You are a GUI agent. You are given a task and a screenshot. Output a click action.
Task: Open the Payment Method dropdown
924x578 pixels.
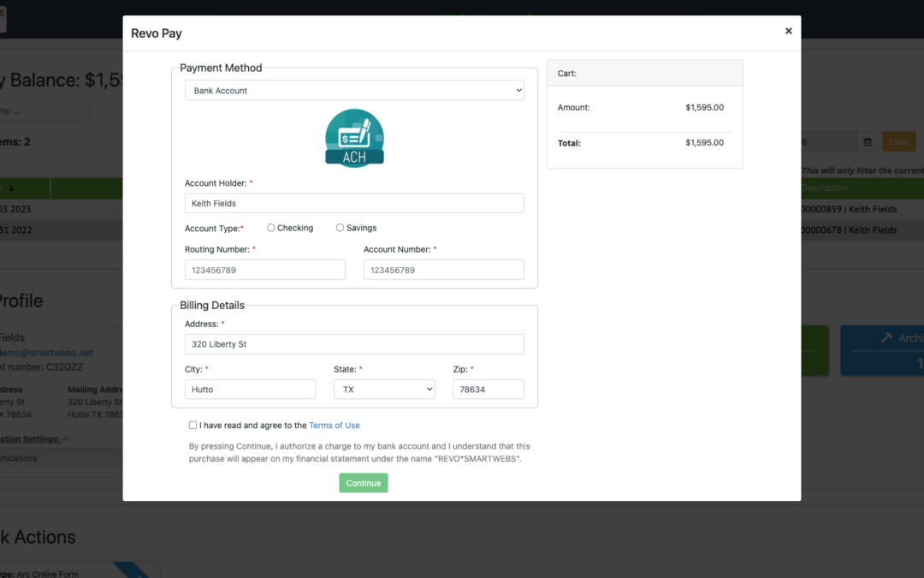354,91
